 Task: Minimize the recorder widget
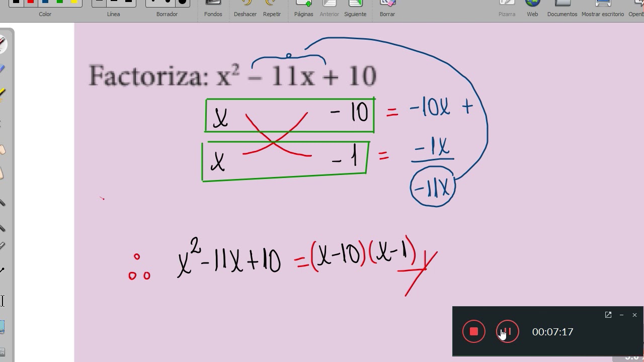pos(621,315)
